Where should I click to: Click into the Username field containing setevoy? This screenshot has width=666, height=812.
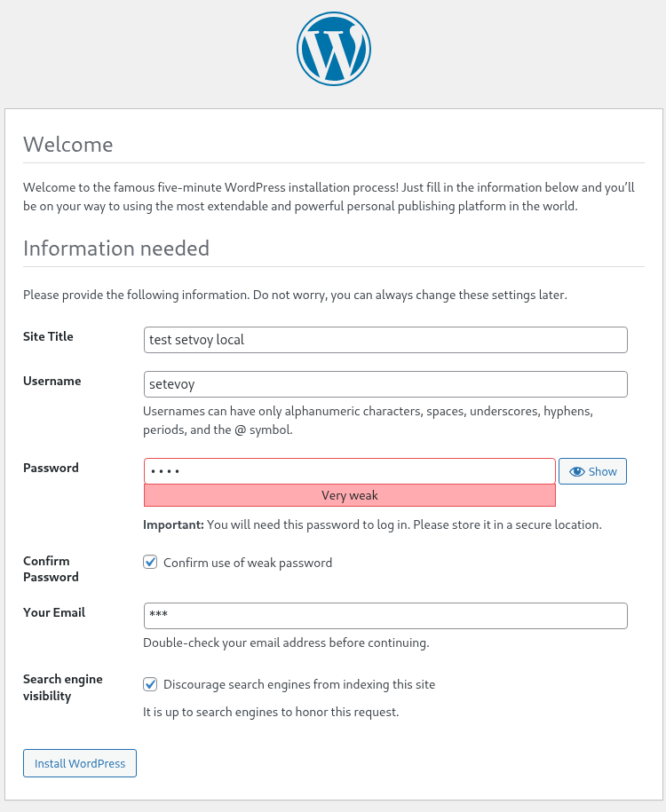pos(385,384)
